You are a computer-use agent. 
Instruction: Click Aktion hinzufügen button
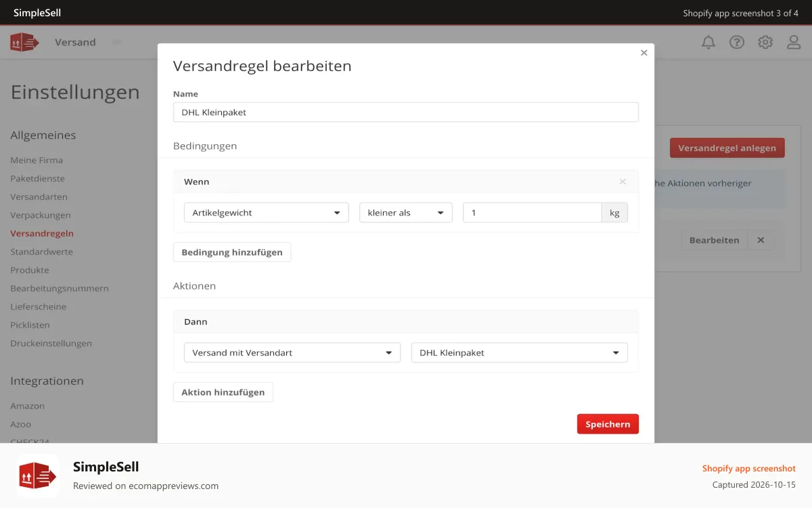pyautogui.click(x=223, y=392)
